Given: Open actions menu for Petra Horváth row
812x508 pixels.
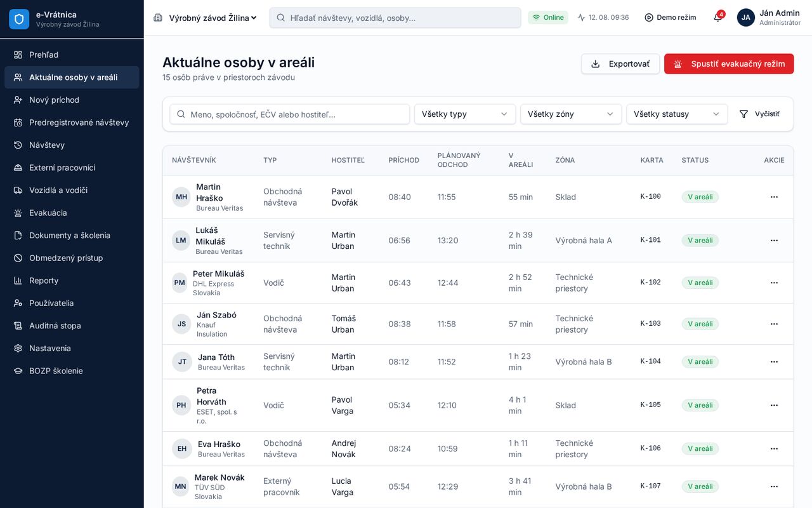Looking at the screenshot, I should coord(774,405).
